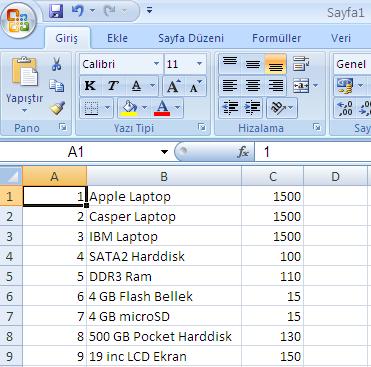Viewport: 371px width, 367px height.
Task: Click the wrap text icon
Action: click(301, 63)
